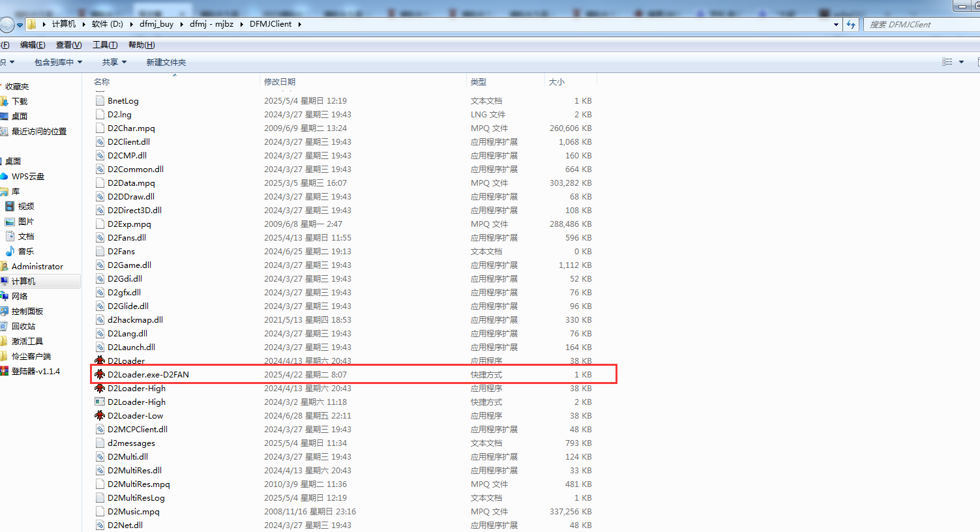Click the D2Loader-High application icon
Screen dimensions: 980x532
[100, 388]
